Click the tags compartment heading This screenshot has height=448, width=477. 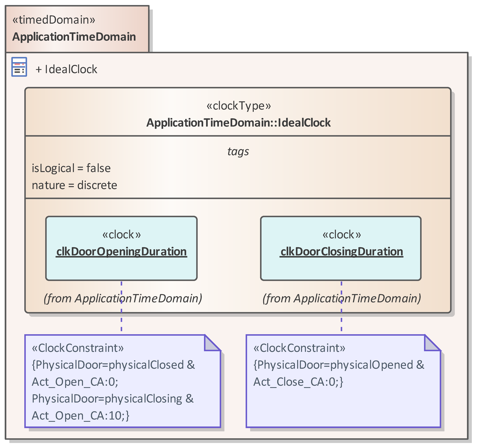tap(238, 151)
